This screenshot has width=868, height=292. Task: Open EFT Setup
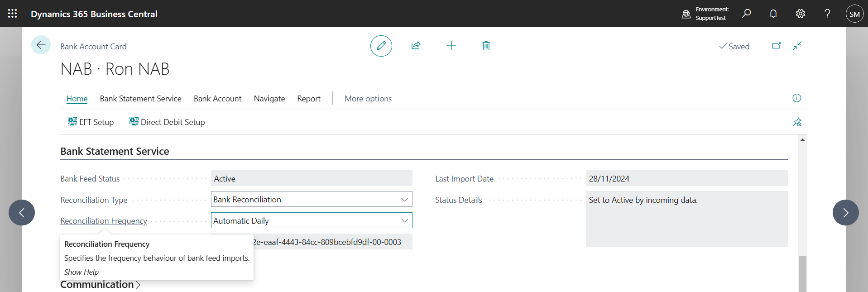click(91, 122)
